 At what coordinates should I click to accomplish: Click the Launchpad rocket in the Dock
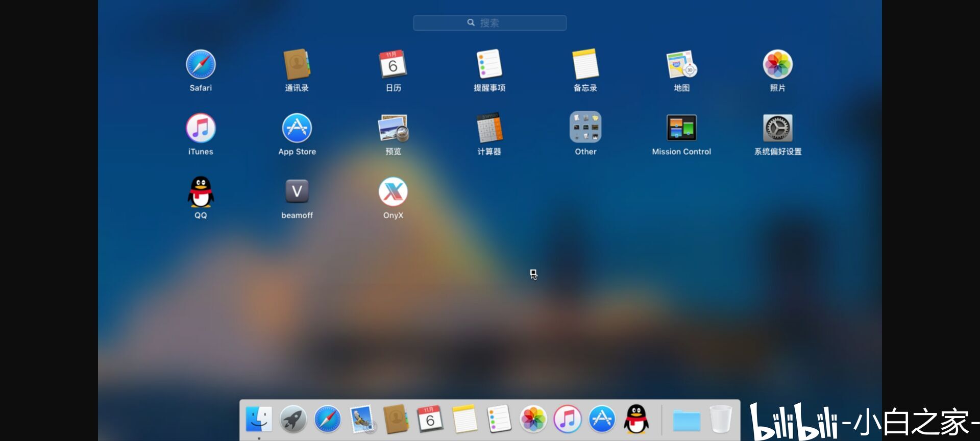293,420
